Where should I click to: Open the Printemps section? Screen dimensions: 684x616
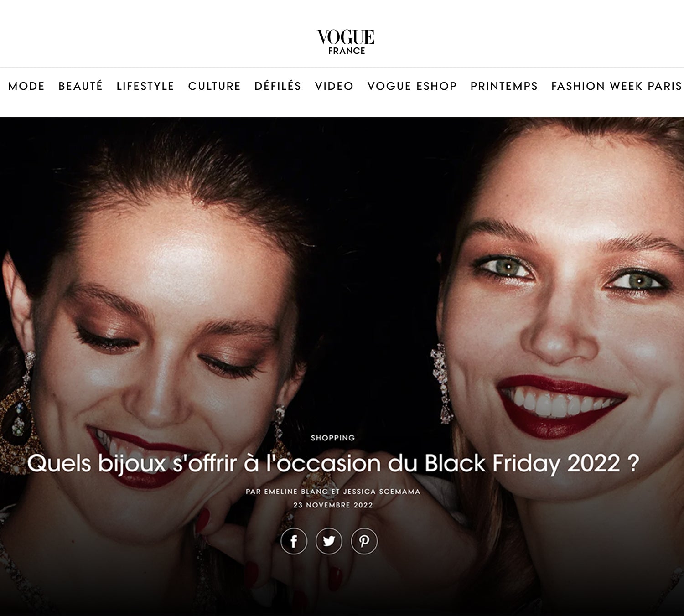pyautogui.click(x=504, y=86)
